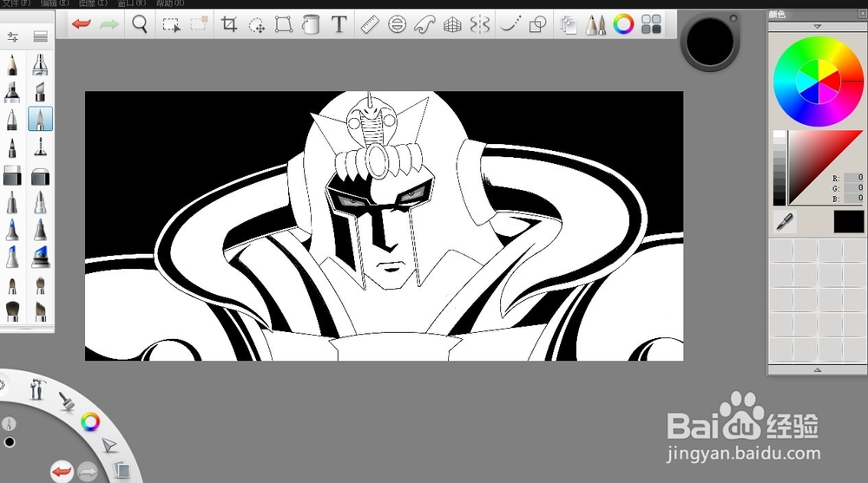This screenshot has width=868, height=483.
Task: Select the Airbrush in brush palette
Action: pos(40,65)
